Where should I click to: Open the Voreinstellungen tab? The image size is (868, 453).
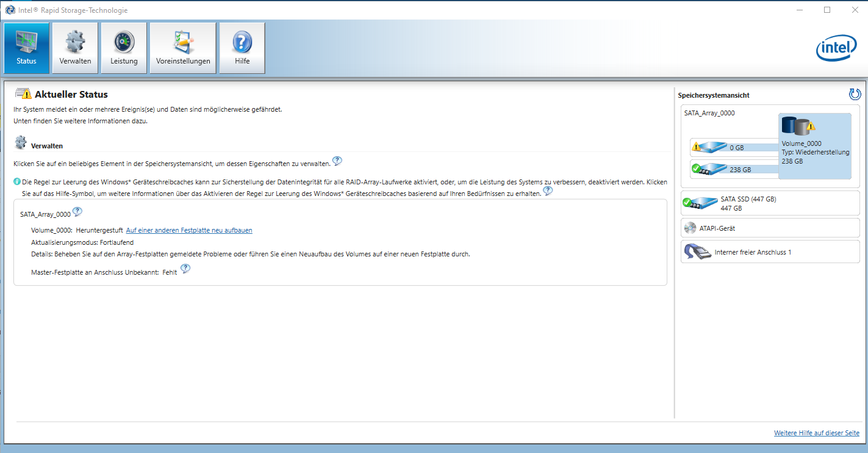click(183, 48)
